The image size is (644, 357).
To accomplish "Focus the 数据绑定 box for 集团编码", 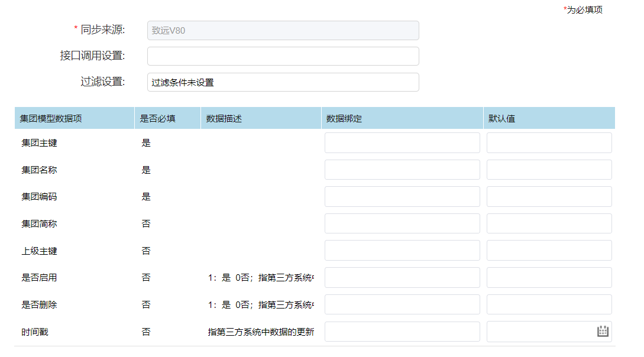I will click(x=402, y=197).
